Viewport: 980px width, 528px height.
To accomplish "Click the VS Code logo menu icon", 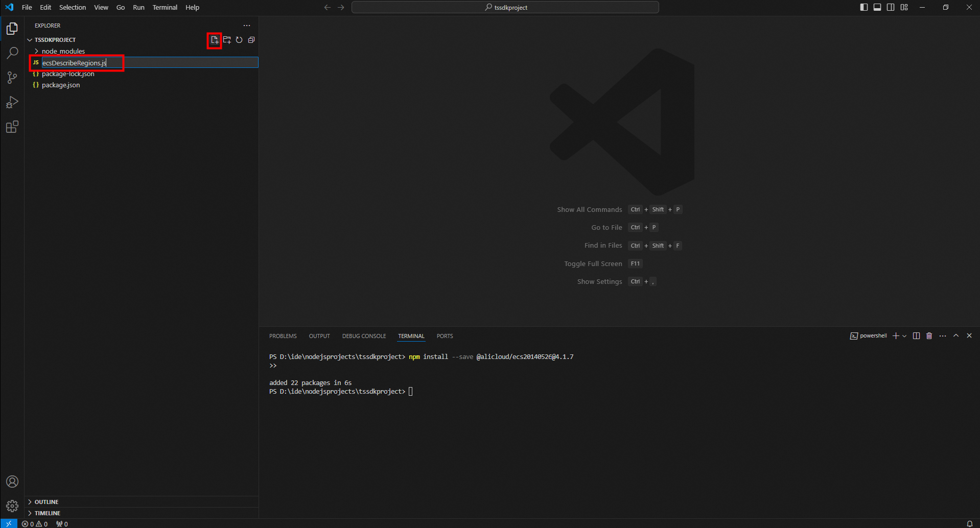I will click(x=9, y=7).
